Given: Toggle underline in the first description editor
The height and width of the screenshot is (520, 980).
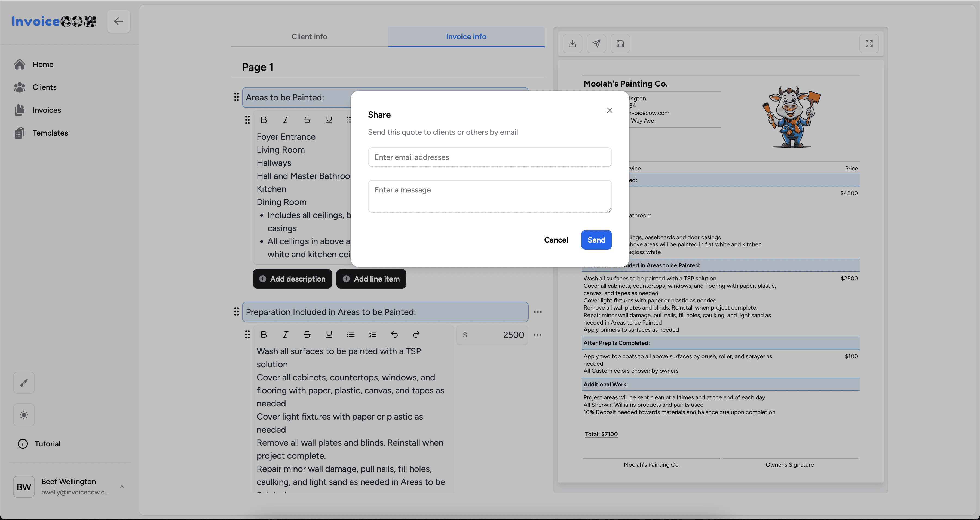Looking at the screenshot, I should coord(329,120).
